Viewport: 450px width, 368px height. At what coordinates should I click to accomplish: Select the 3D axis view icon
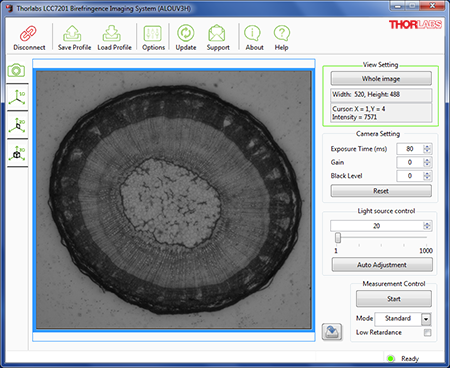pyautogui.click(x=17, y=153)
